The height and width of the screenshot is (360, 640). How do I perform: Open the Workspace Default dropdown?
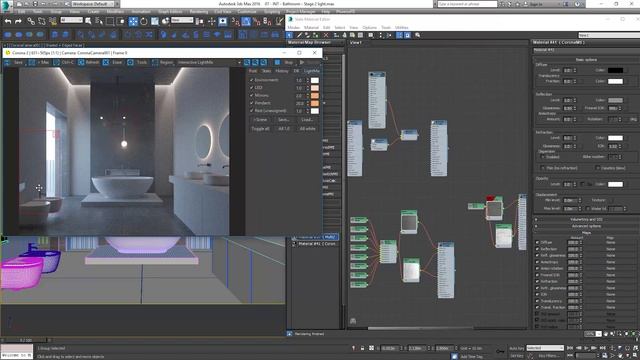click(x=93, y=4)
